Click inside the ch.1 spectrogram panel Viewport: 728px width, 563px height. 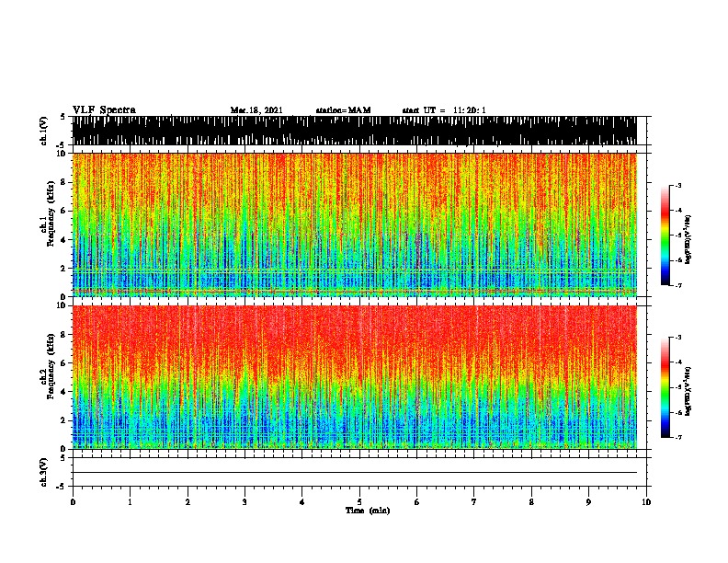click(x=355, y=224)
